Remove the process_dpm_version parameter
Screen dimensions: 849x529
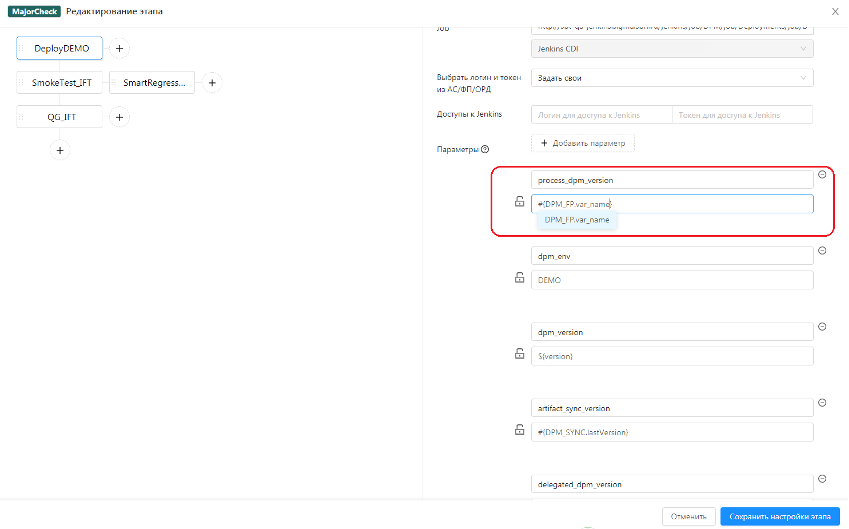click(x=822, y=174)
